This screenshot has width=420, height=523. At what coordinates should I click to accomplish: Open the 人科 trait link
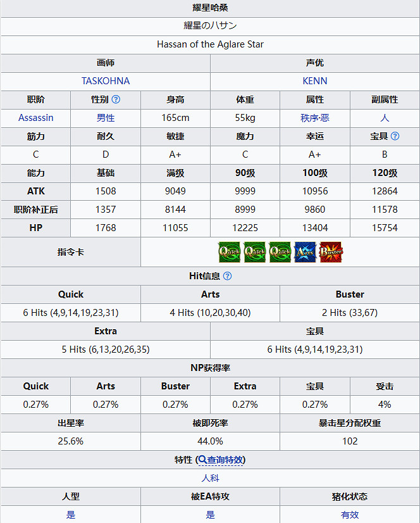211,478
